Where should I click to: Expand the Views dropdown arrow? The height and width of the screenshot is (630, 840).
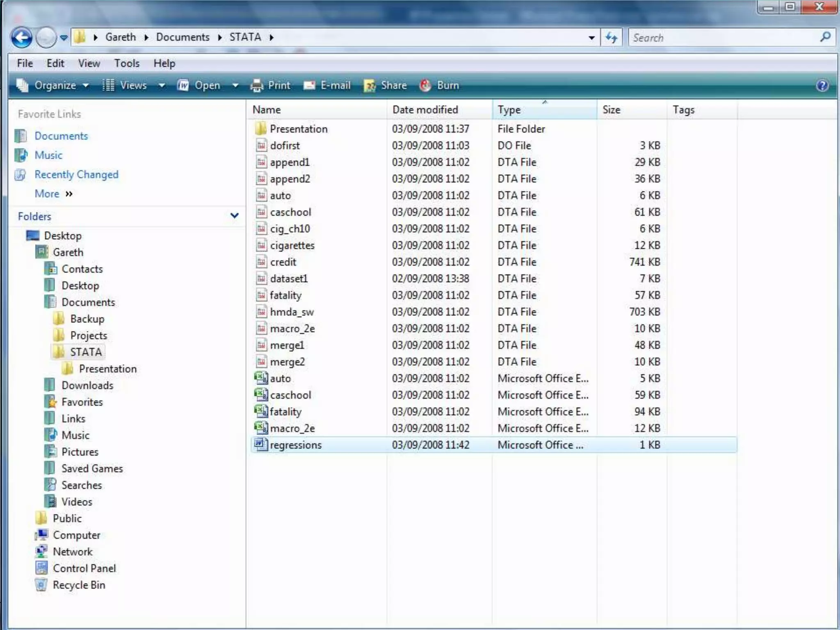(162, 85)
